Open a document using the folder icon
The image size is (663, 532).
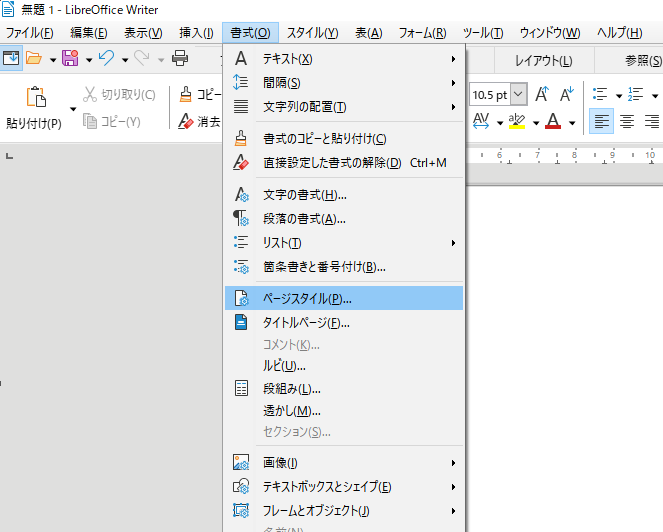[x=34, y=58]
